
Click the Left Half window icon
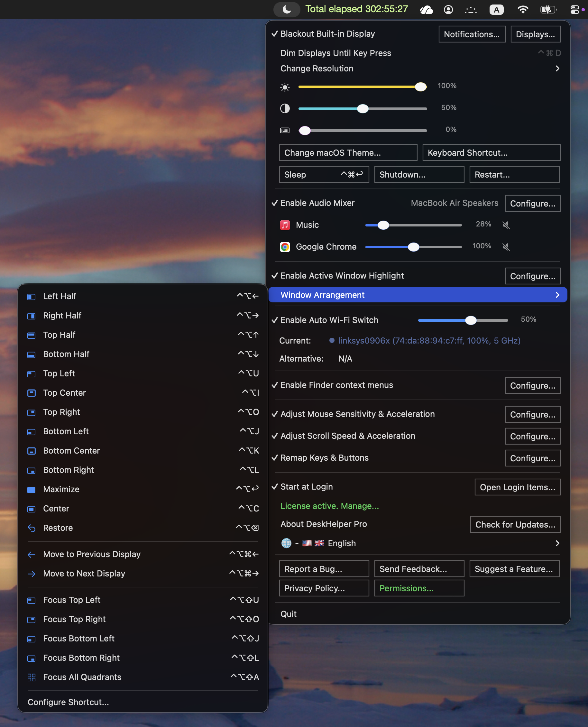31,297
